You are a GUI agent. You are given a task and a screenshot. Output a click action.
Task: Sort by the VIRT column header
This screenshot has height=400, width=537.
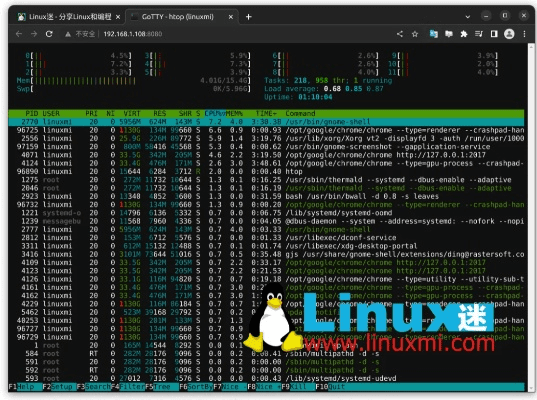click(132, 113)
